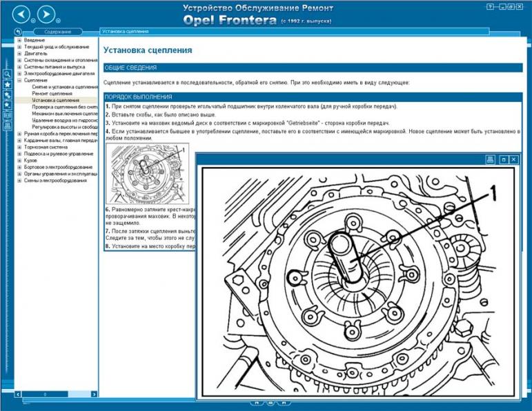Image resolution: width=532 pixels, height=411 pixels.
Task: Open Проверка сцепления без снятия topic
Action: tap(65, 107)
